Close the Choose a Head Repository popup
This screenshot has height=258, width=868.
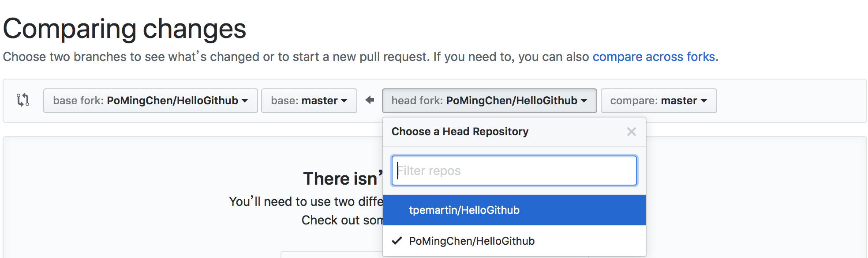[631, 132]
